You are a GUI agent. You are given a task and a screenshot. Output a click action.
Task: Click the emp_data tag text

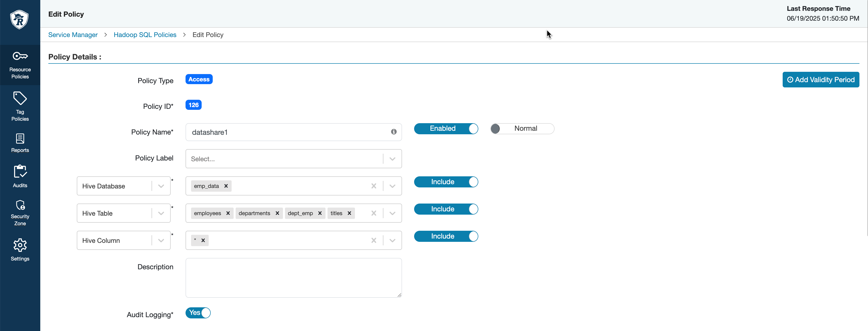tap(206, 186)
